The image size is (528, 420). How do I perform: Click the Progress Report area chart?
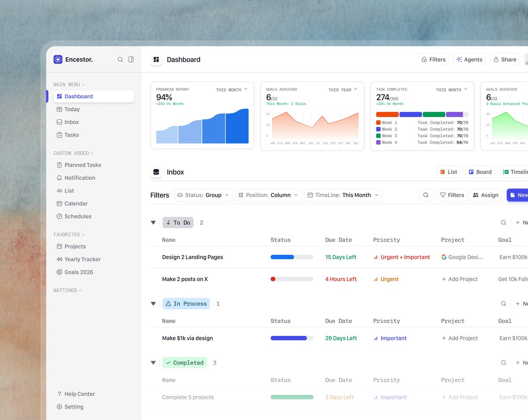(x=202, y=126)
